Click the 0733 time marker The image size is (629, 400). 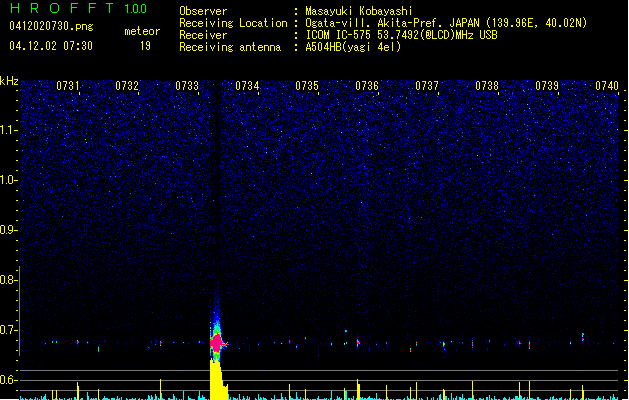tap(187, 86)
